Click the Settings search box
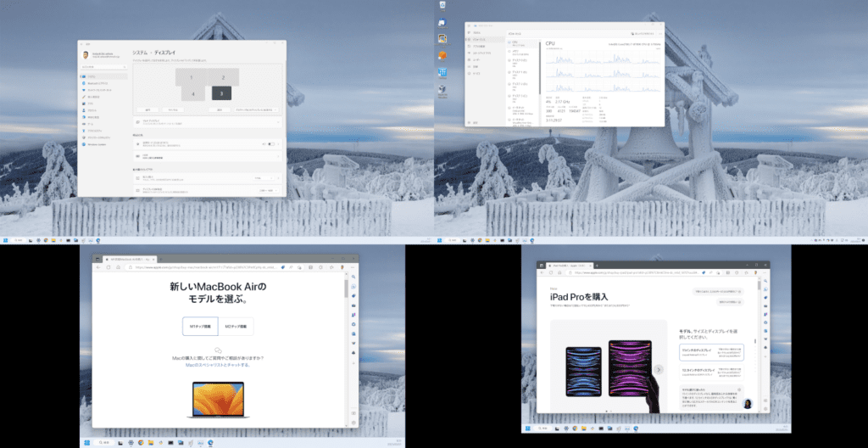The width and height of the screenshot is (868, 448). point(104,66)
